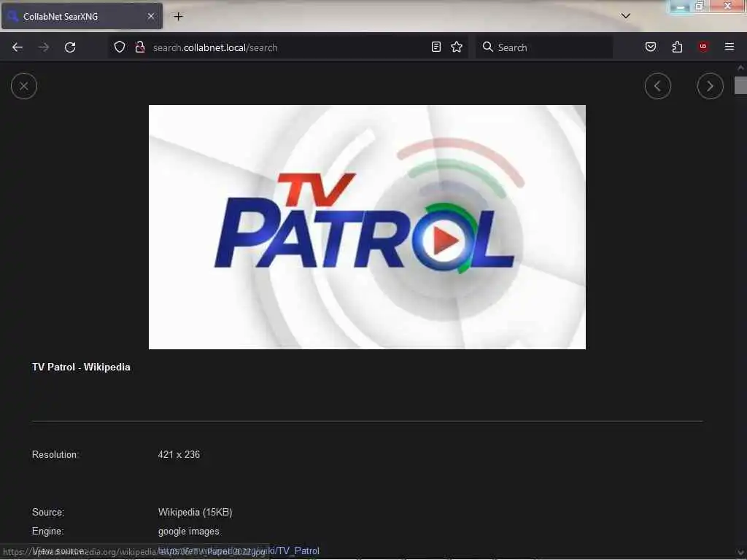
Task: List all open tabs
Action: click(625, 16)
